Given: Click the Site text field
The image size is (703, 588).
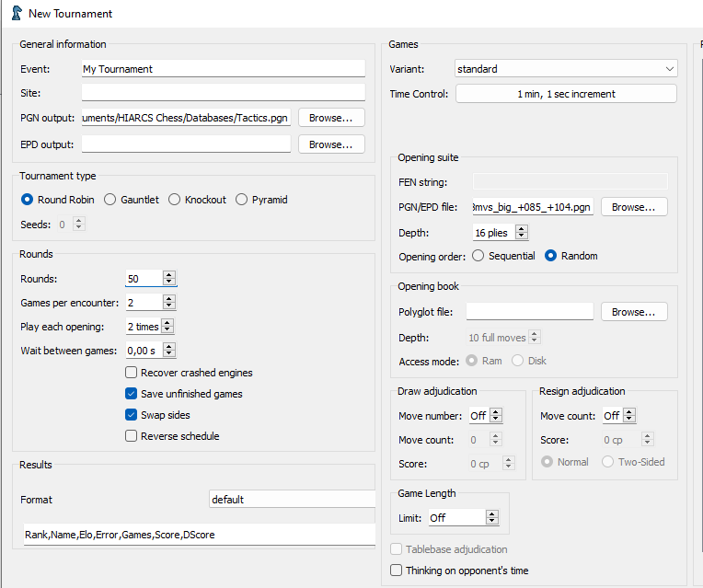Looking at the screenshot, I should click(224, 93).
